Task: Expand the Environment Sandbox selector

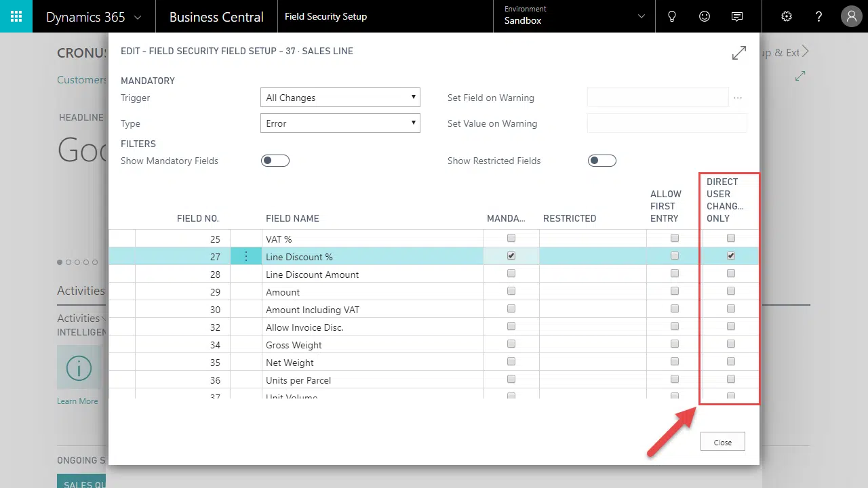Action: (x=574, y=16)
